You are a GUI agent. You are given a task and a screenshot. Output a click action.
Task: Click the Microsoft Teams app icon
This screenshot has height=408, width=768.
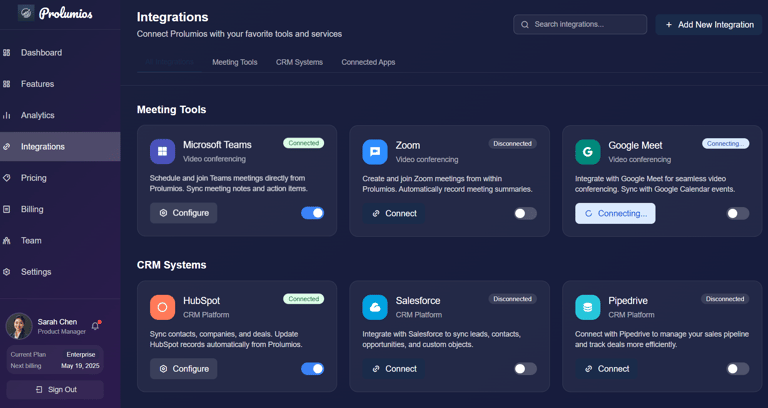click(163, 151)
